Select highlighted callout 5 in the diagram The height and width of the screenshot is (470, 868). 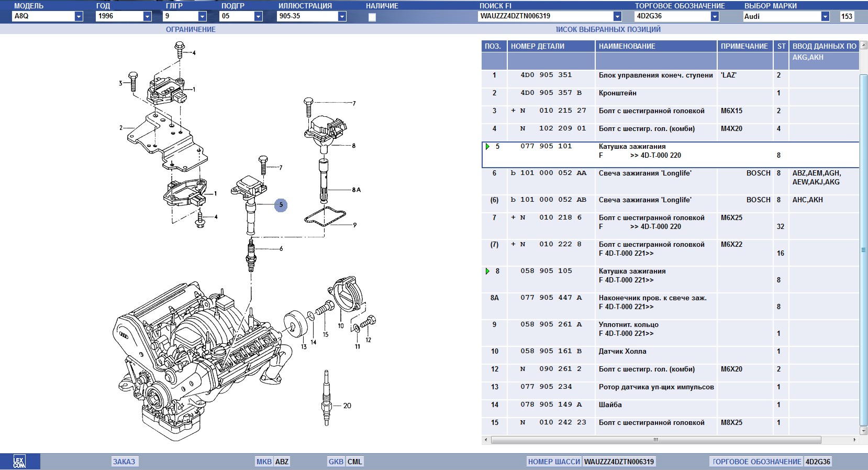tap(281, 205)
